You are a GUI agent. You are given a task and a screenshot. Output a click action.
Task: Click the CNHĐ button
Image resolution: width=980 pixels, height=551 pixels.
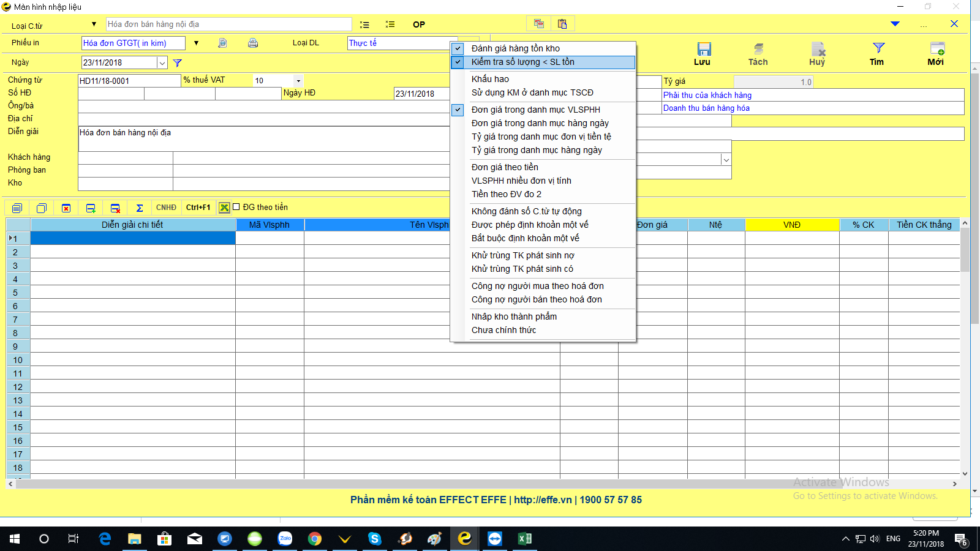(166, 208)
